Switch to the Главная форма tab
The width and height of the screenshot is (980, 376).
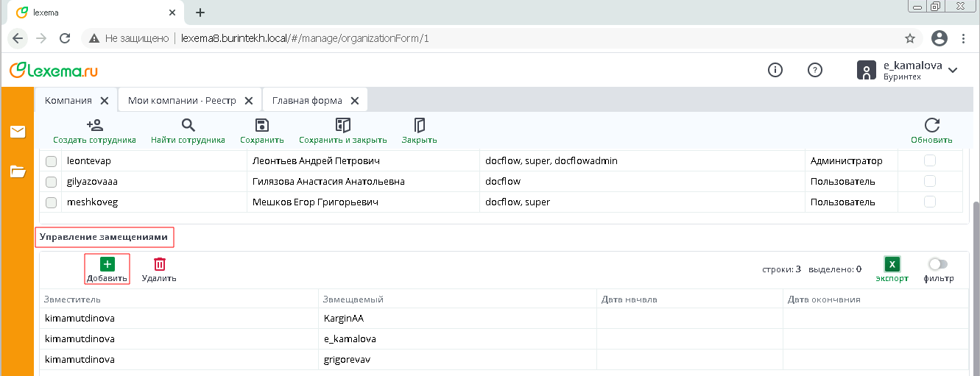(306, 101)
